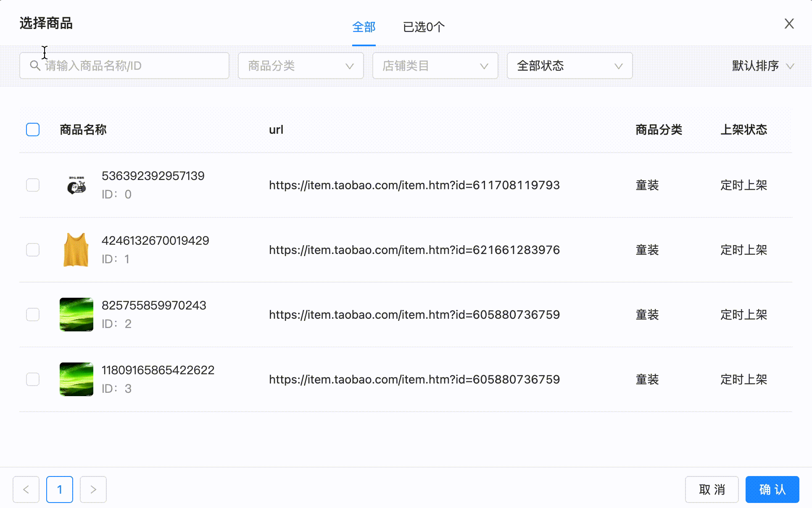Click green thumbnail of product 11809165865422622
812x508 pixels.
(76, 379)
